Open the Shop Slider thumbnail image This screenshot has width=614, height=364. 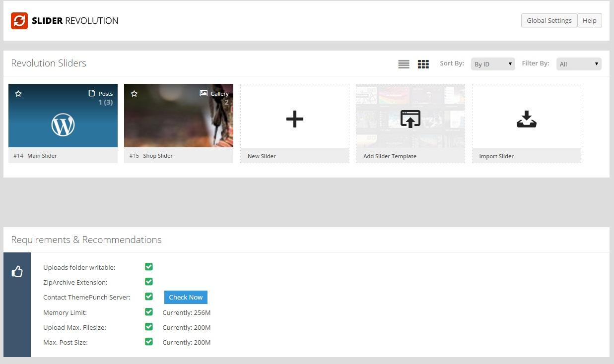pos(179,116)
